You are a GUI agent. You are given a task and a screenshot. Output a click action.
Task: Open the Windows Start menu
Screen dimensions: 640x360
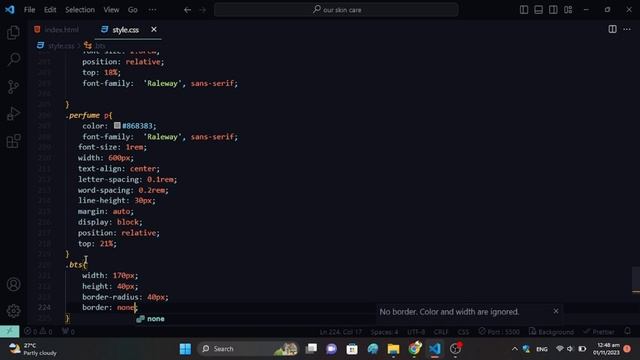(185, 349)
